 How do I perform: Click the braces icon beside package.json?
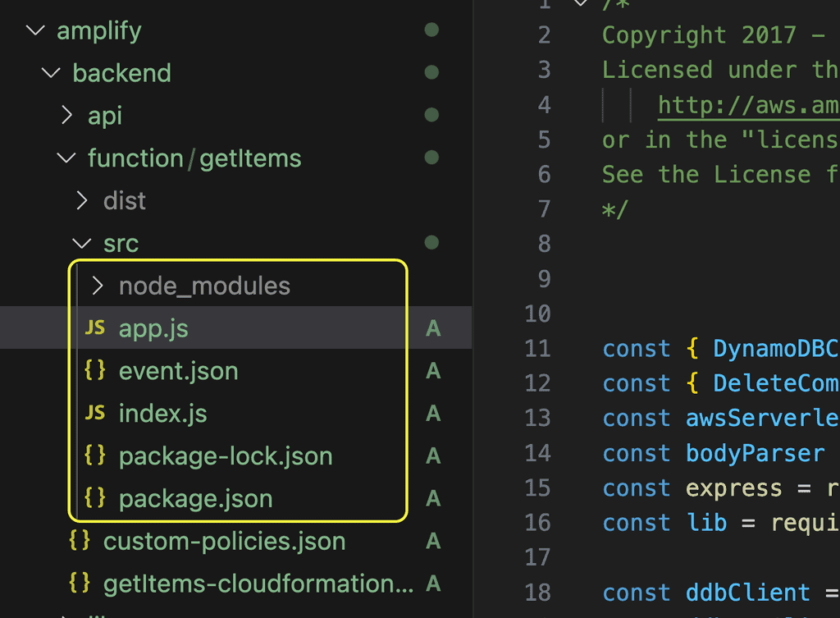coord(95,499)
